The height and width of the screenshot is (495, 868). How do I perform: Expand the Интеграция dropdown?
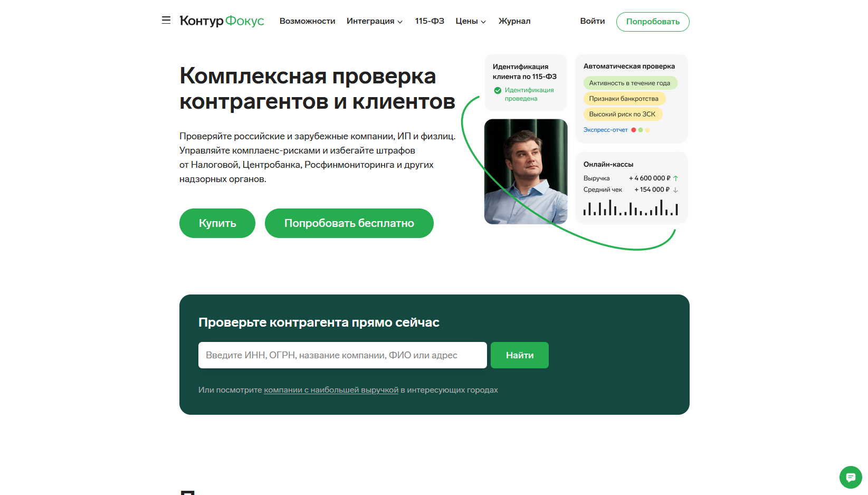[x=375, y=21]
